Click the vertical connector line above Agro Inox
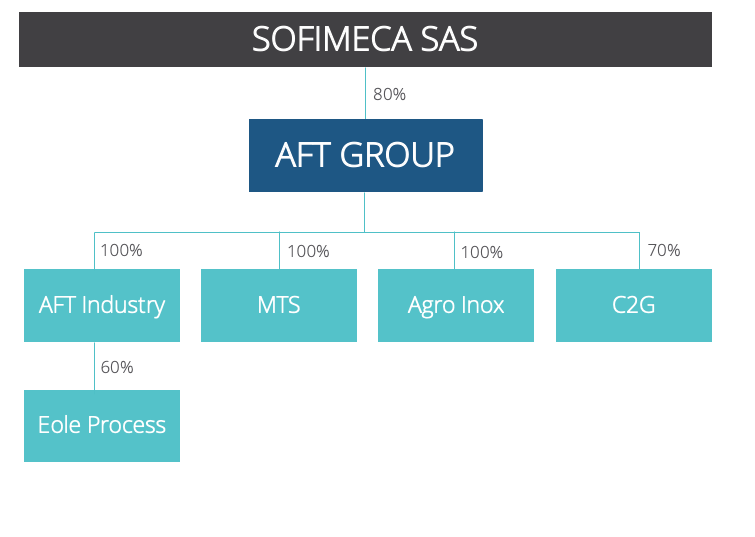 (x=456, y=251)
